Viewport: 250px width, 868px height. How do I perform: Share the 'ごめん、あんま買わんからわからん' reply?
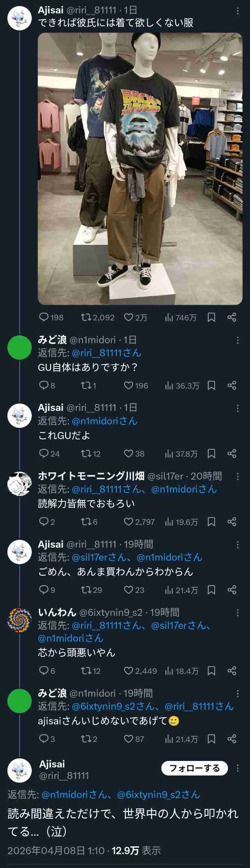click(x=232, y=590)
